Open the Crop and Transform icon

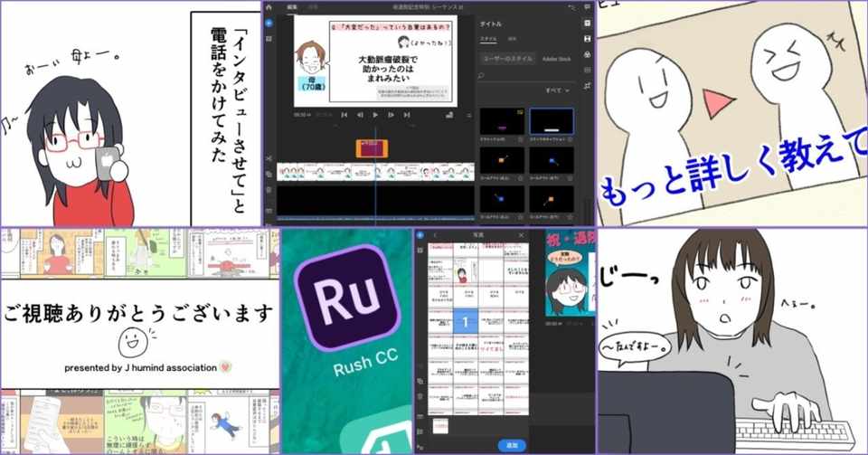(x=587, y=86)
